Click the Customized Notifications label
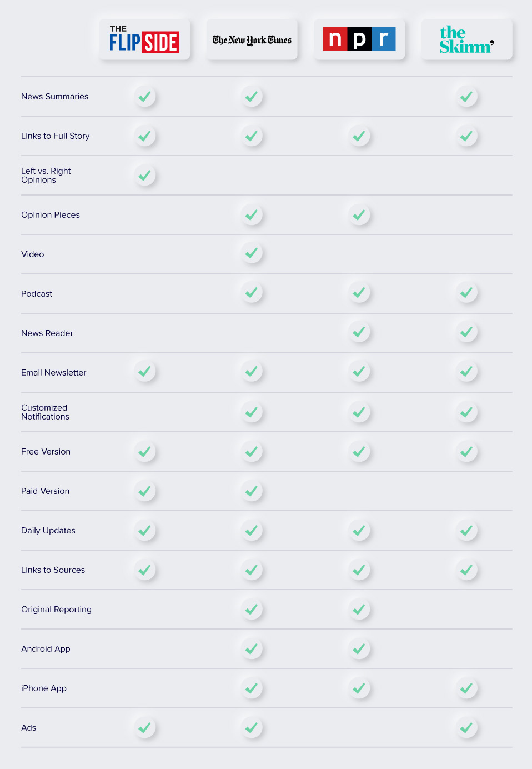532x769 pixels. [x=46, y=412]
